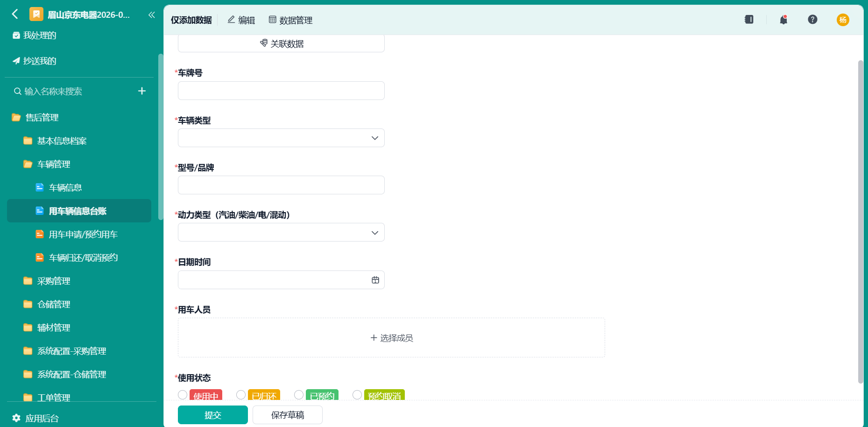Collapse the sidebar with double chevron icon
868x427 pixels.
(x=151, y=15)
